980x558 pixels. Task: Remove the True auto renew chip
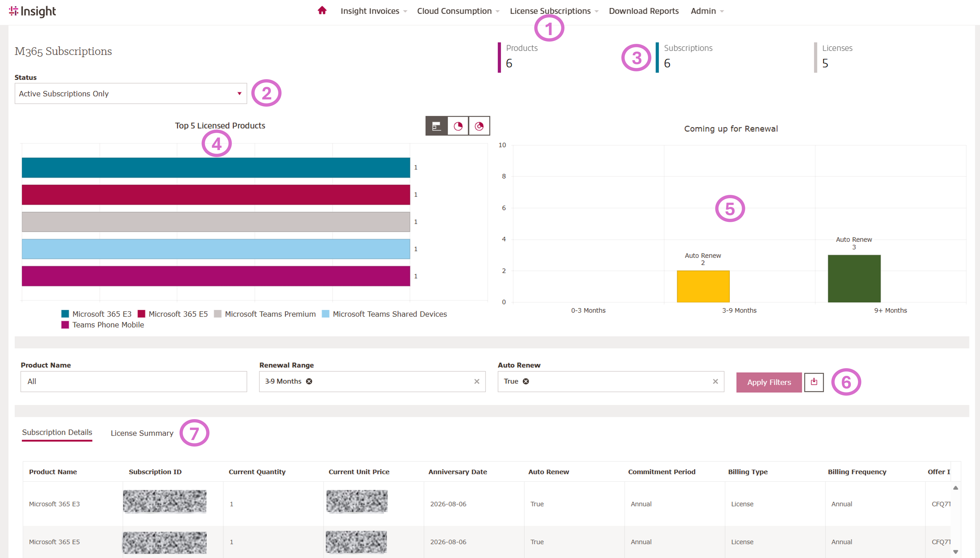click(x=526, y=381)
